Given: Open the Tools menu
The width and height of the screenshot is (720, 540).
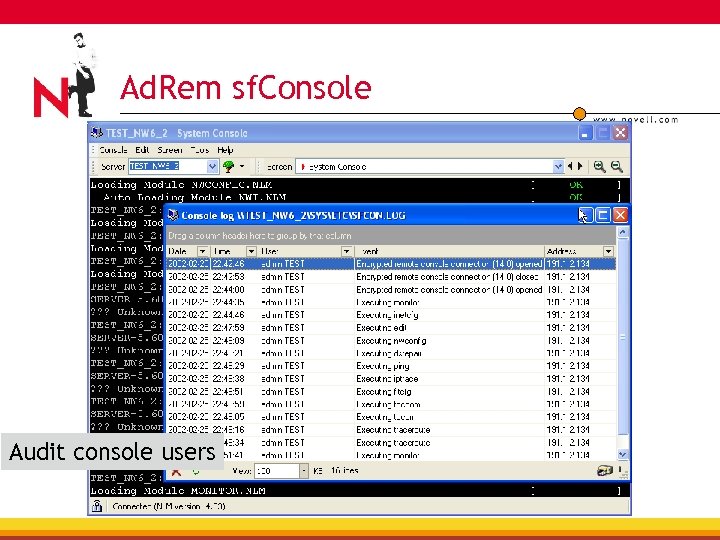Looking at the screenshot, I should click(x=200, y=150).
